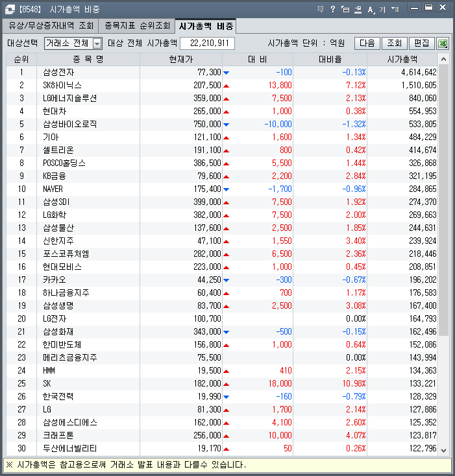Click the detach window icon in title bar

[345, 10]
